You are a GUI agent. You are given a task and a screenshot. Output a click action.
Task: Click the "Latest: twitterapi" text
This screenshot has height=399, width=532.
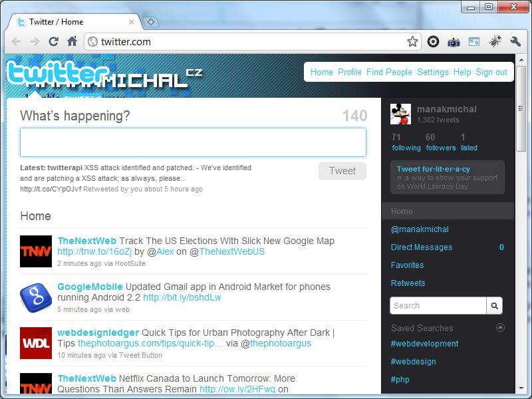[x=51, y=168]
